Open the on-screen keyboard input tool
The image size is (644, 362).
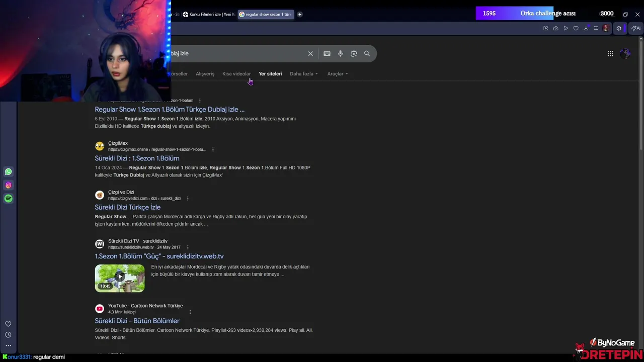(x=327, y=54)
